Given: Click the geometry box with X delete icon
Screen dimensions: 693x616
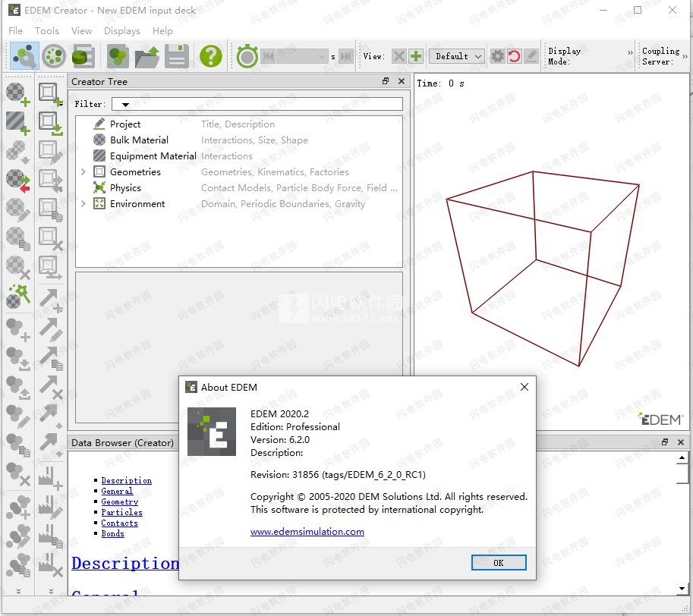Looking at the screenshot, I should pyautogui.click(x=50, y=238).
